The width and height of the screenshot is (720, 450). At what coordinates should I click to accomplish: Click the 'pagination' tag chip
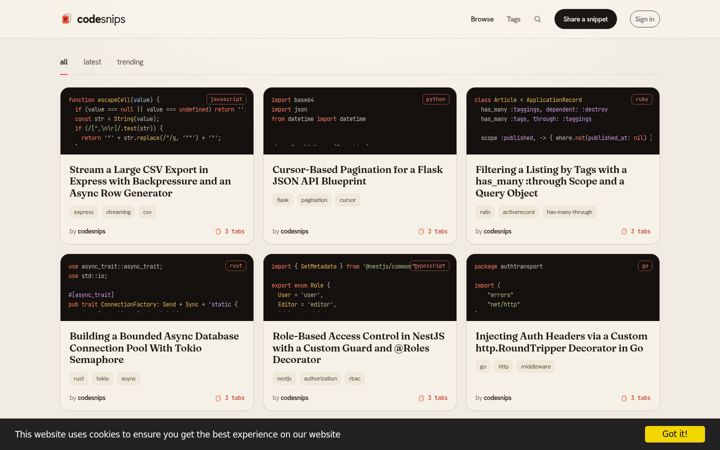(x=314, y=200)
